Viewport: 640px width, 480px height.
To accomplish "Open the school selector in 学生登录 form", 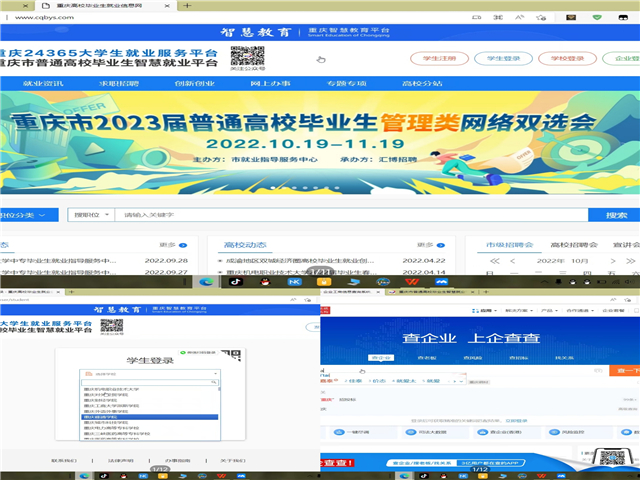I will [x=150, y=373].
